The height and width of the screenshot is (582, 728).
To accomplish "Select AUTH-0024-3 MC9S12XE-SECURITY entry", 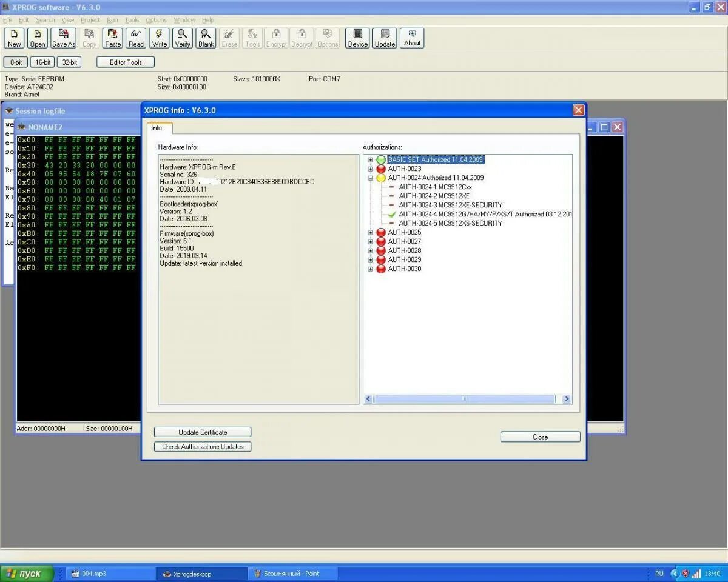I will [451, 205].
